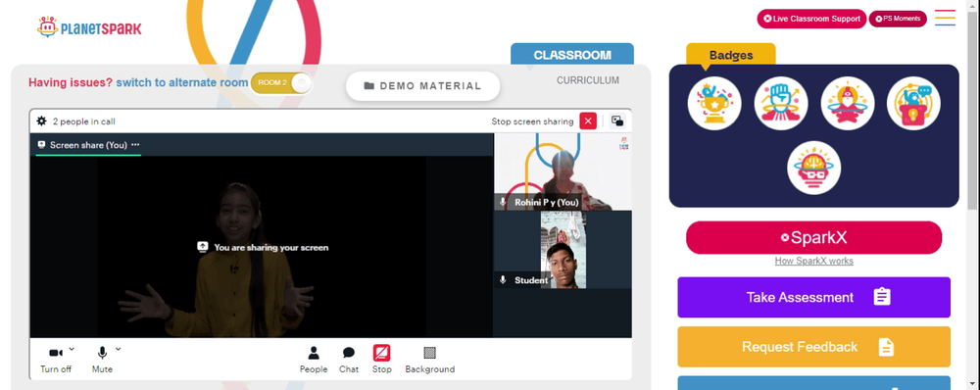Image resolution: width=980 pixels, height=390 pixels.
Task: Switch to the CLASSROOM tab
Action: (572, 54)
